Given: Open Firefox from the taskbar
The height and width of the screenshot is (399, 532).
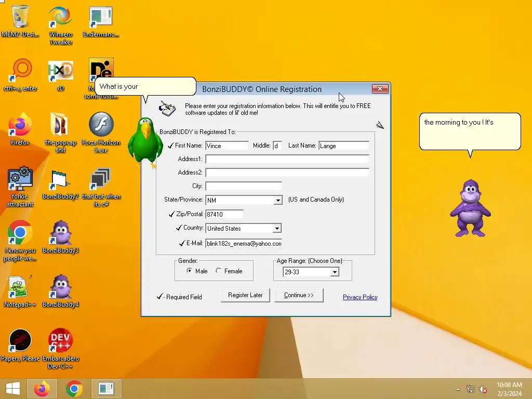Looking at the screenshot, I should pyautogui.click(x=42, y=389).
